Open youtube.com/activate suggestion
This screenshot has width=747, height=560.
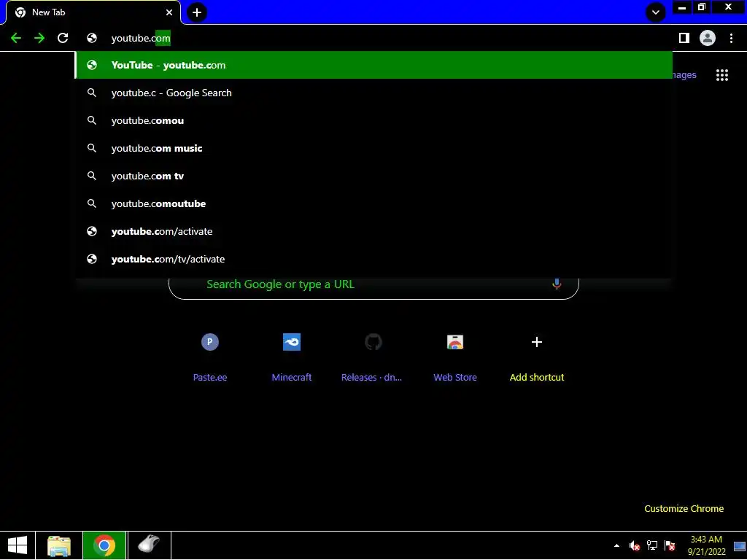tap(374, 231)
